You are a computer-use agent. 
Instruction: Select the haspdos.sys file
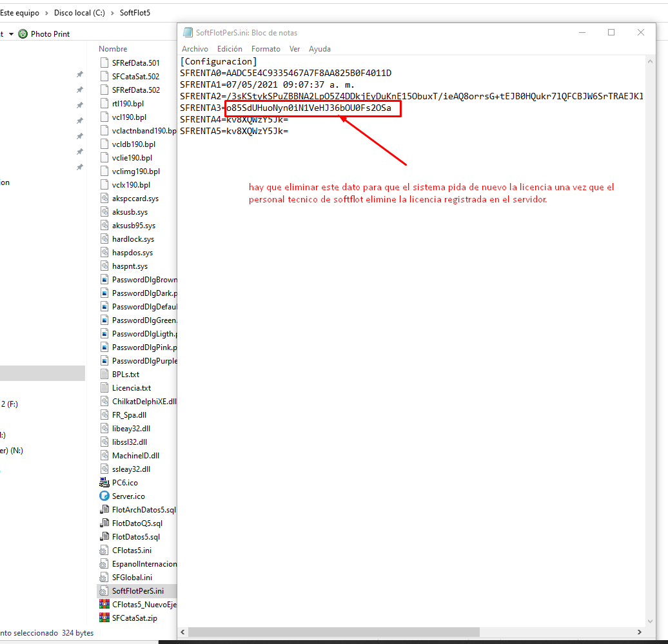132,253
